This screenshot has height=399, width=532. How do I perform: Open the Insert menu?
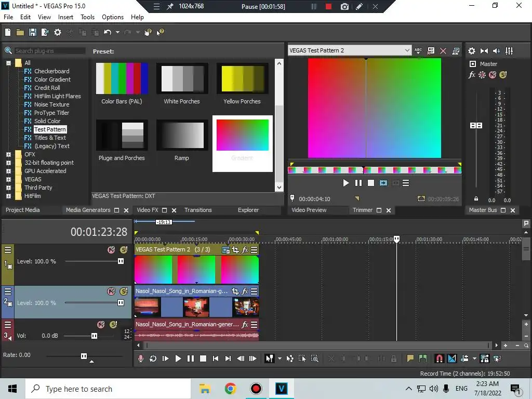click(65, 17)
